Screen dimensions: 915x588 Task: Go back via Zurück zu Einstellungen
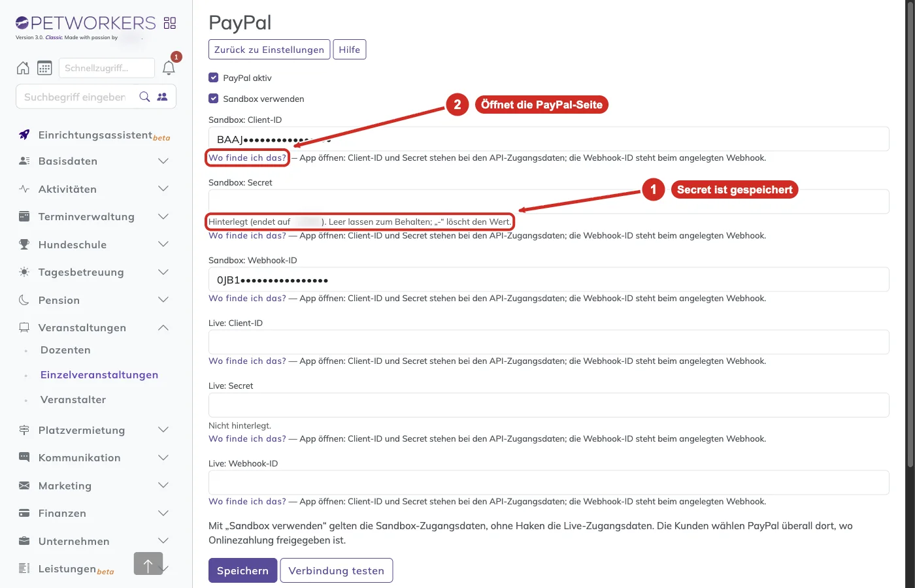pos(269,50)
